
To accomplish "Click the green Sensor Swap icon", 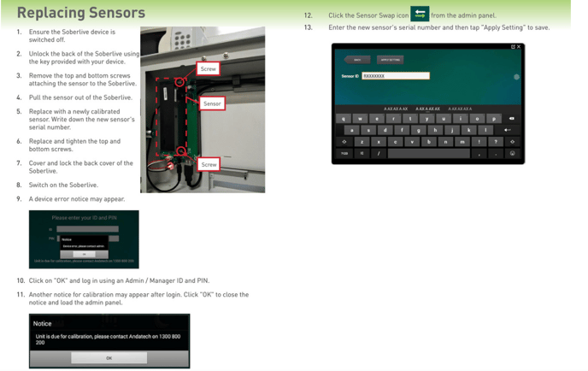I will click(420, 15).
